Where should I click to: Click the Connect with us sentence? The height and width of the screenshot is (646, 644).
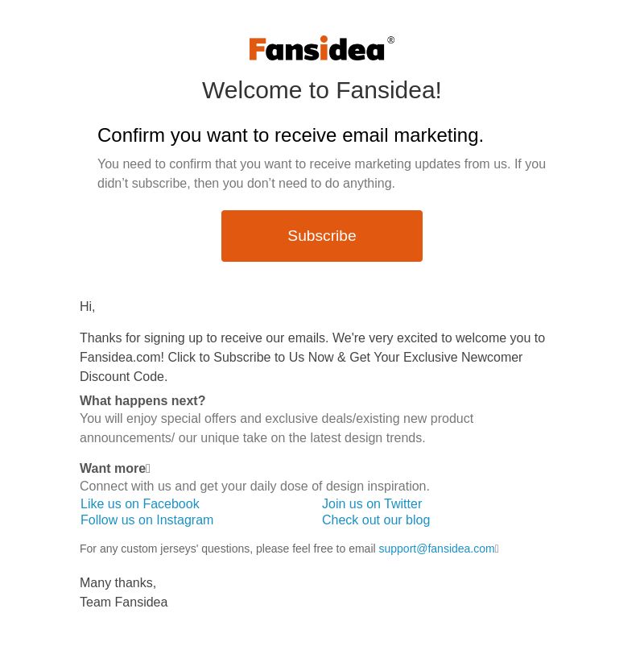(254, 486)
